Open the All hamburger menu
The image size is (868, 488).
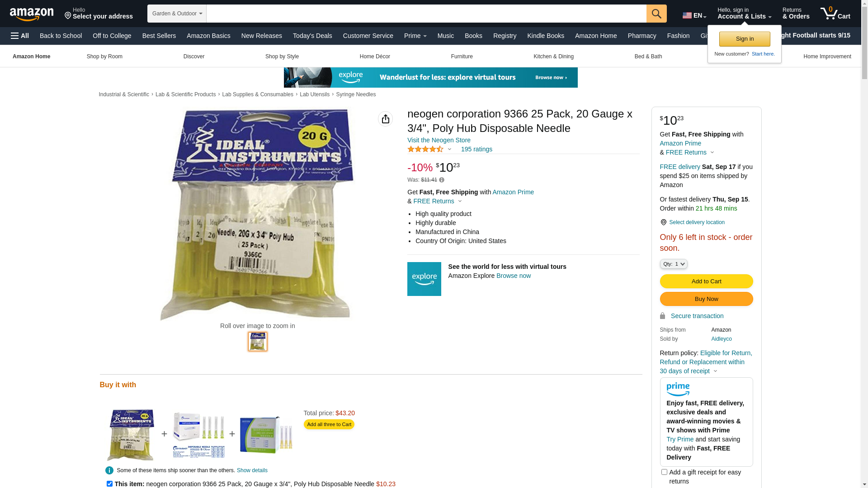tap(20, 36)
